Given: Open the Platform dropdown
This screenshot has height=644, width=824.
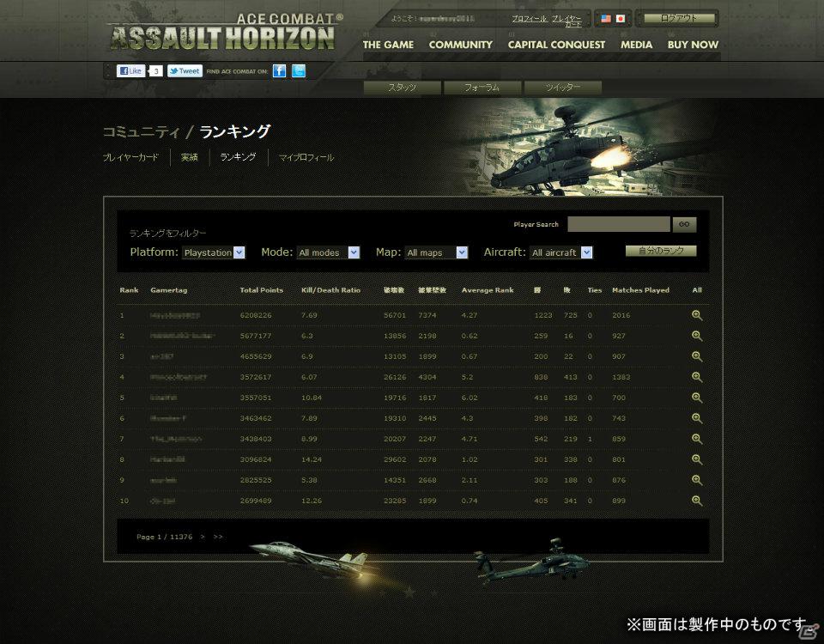Looking at the screenshot, I should click(214, 252).
